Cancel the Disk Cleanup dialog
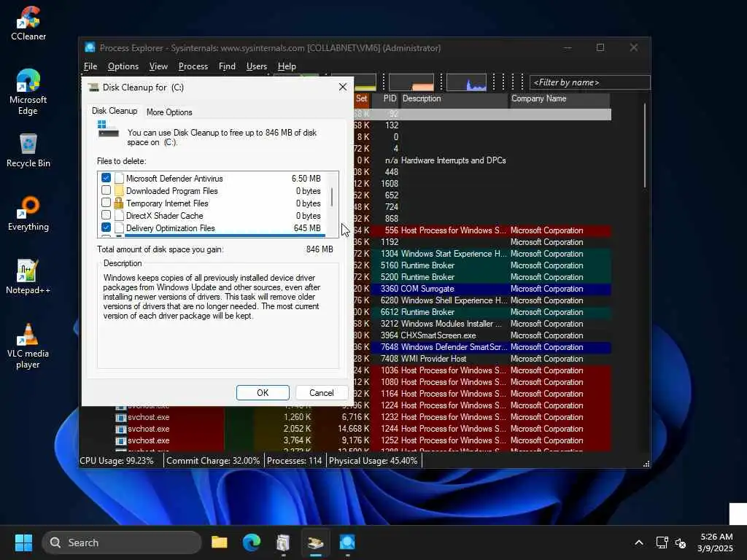 tap(322, 393)
